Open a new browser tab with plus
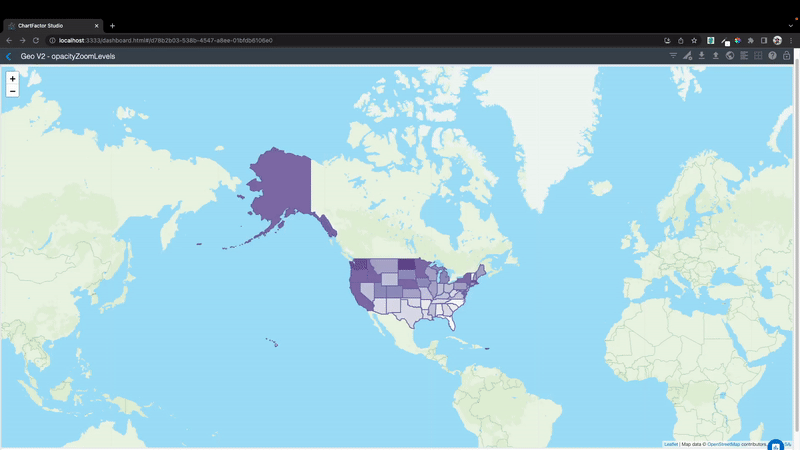This screenshot has width=800, height=450. (112, 26)
